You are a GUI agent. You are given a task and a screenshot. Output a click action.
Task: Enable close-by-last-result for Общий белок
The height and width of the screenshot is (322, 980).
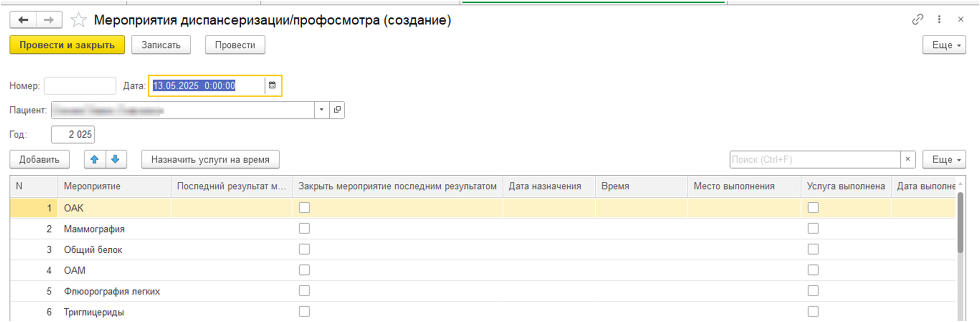pos(304,250)
